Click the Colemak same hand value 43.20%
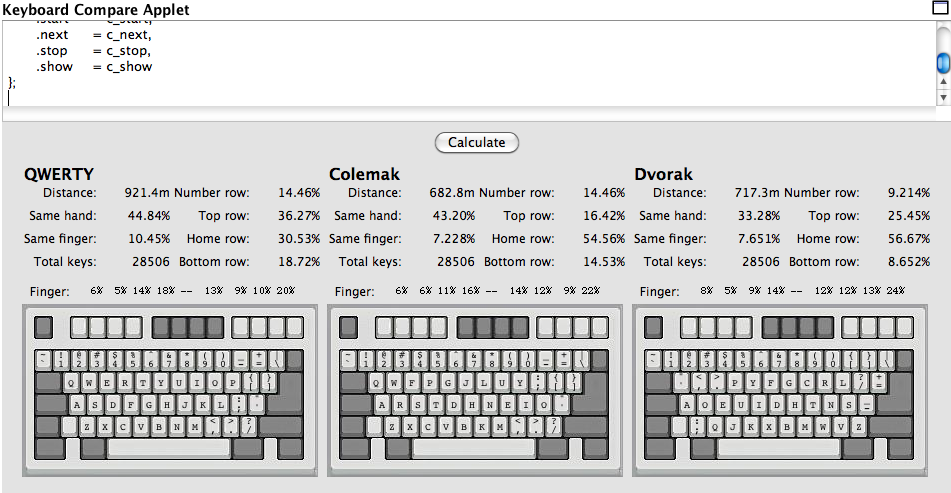The width and height of the screenshot is (951, 493). 454,216
